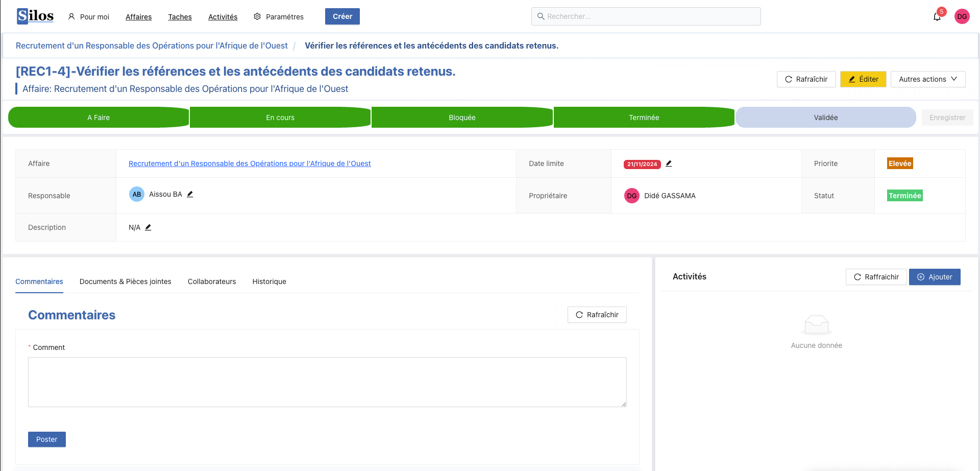Image resolution: width=980 pixels, height=471 pixels.
Task: Open the DG user avatar menu
Action: 962,16
